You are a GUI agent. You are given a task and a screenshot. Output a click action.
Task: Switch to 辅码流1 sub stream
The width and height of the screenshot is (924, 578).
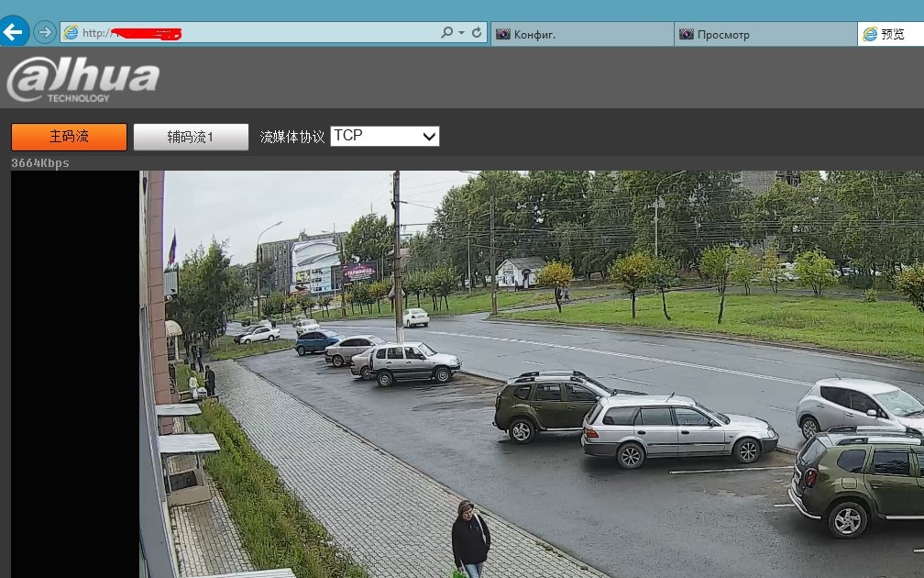pyautogui.click(x=191, y=137)
